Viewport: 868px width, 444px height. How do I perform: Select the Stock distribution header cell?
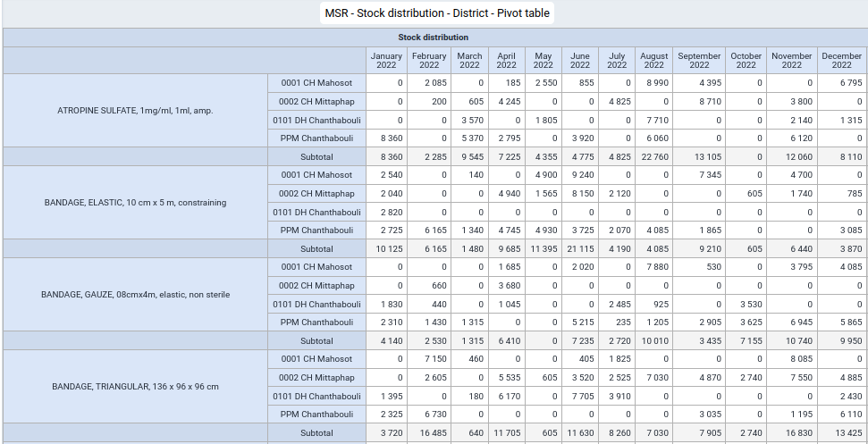pyautogui.click(x=433, y=38)
